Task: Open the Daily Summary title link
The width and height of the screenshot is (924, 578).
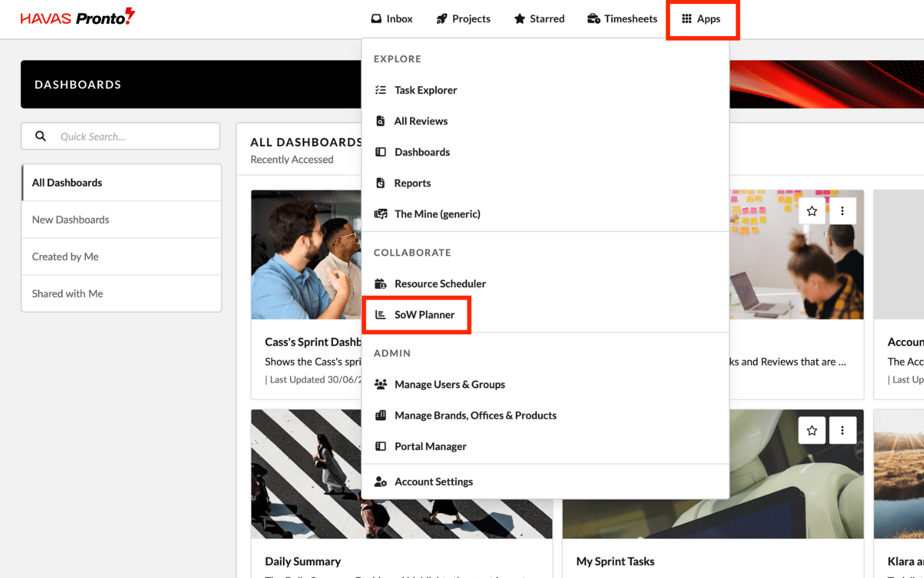Action: pos(303,561)
